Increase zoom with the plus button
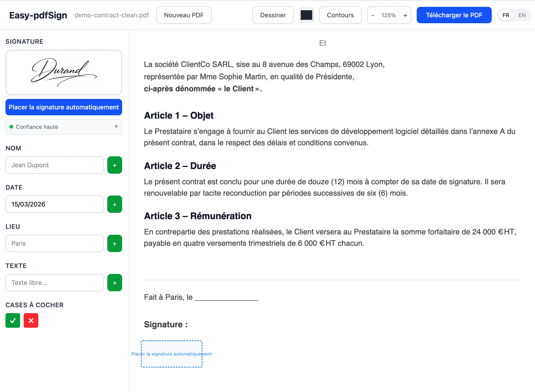The image size is (535, 392). (x=405, y=15)
